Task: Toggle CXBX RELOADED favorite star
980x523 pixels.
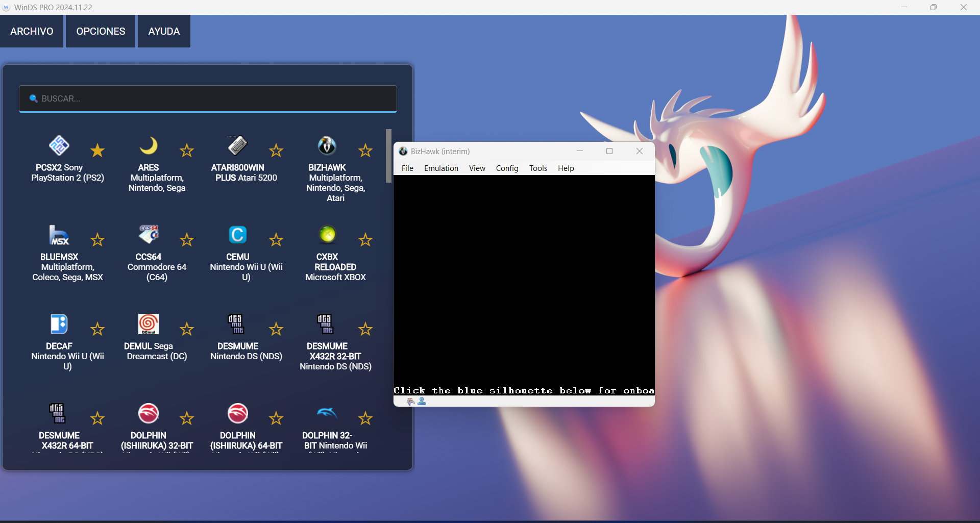Action: point(365,240)
